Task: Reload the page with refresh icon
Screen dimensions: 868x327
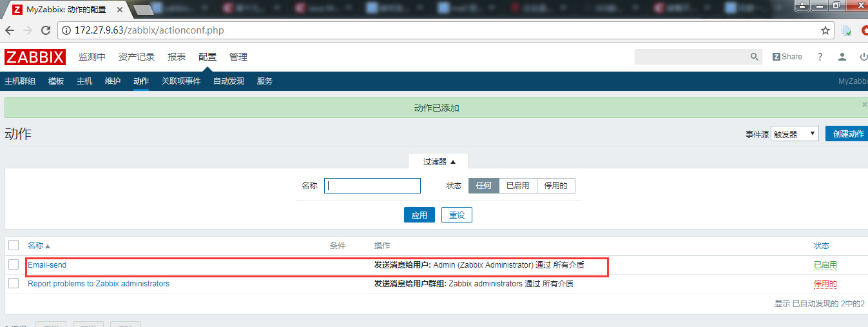Action: coord(46,30)
